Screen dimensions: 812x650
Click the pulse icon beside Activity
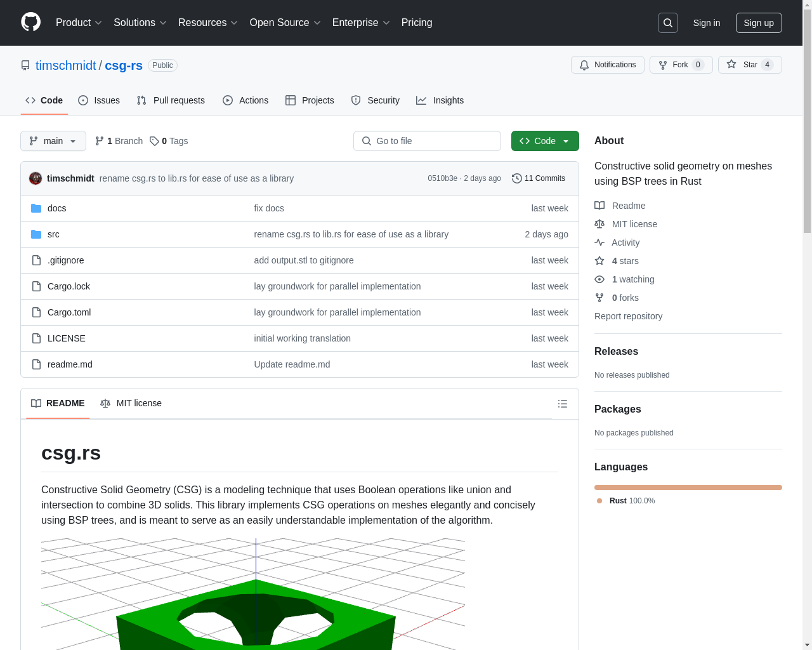click(599, 242)
